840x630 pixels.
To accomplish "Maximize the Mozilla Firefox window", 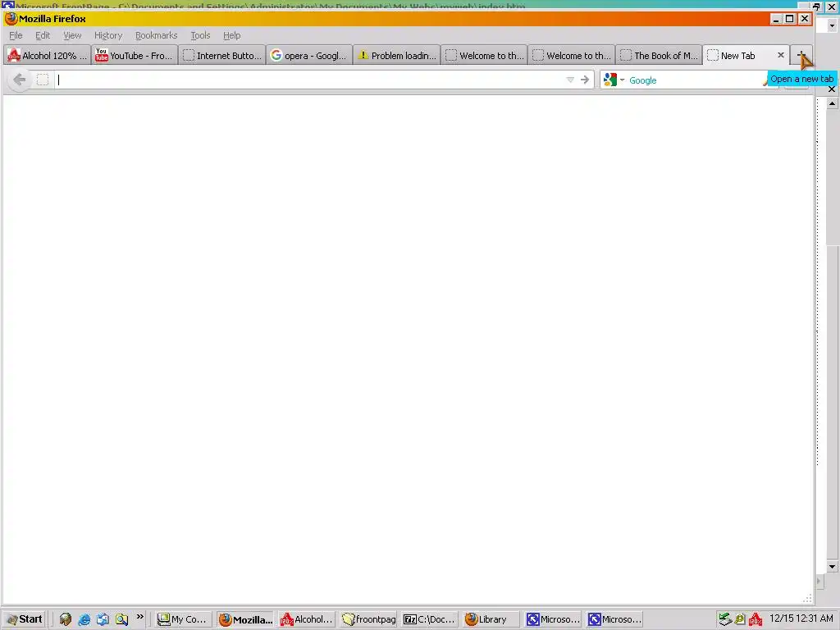I will pos(790,19).
